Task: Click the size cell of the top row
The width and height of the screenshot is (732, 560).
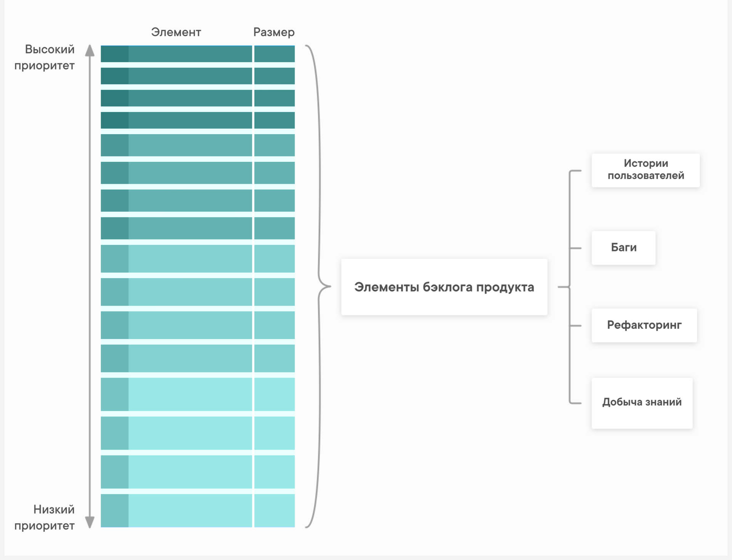Action: (274, 54)
